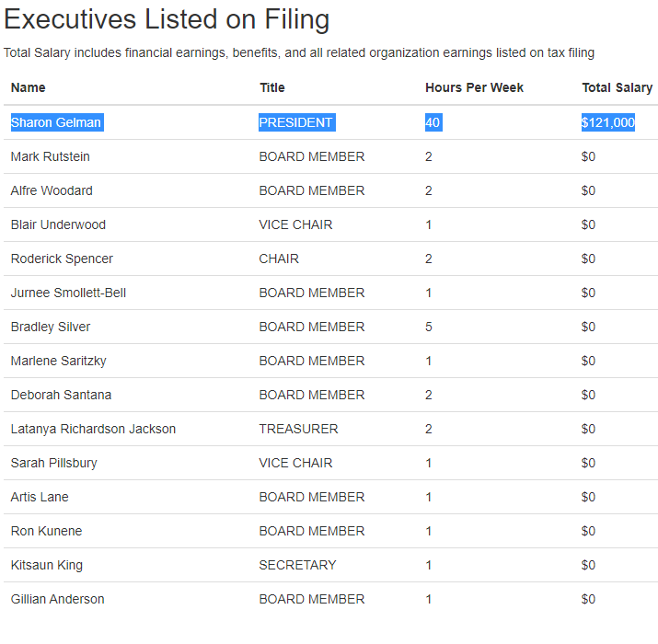Click the Total Salary column header

click(617, 87)
